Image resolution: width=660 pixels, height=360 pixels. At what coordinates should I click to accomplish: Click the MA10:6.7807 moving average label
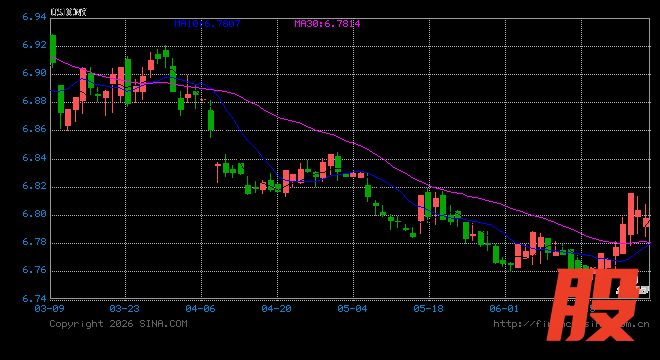[x=207, y=24]
